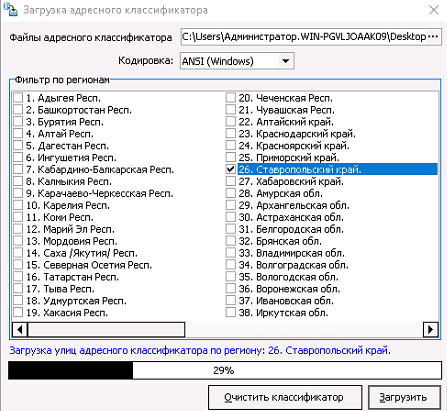Select 38. Иркутская обл. checkbox

coord(230,312)
